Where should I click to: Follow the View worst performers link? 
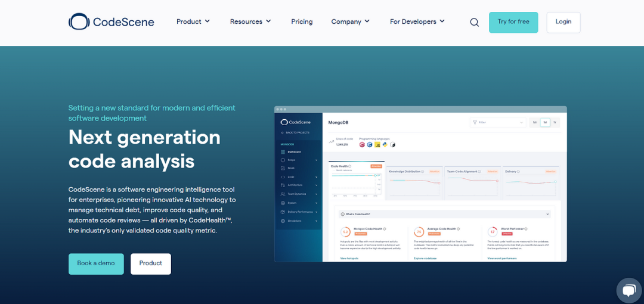[x=502, y=259]
